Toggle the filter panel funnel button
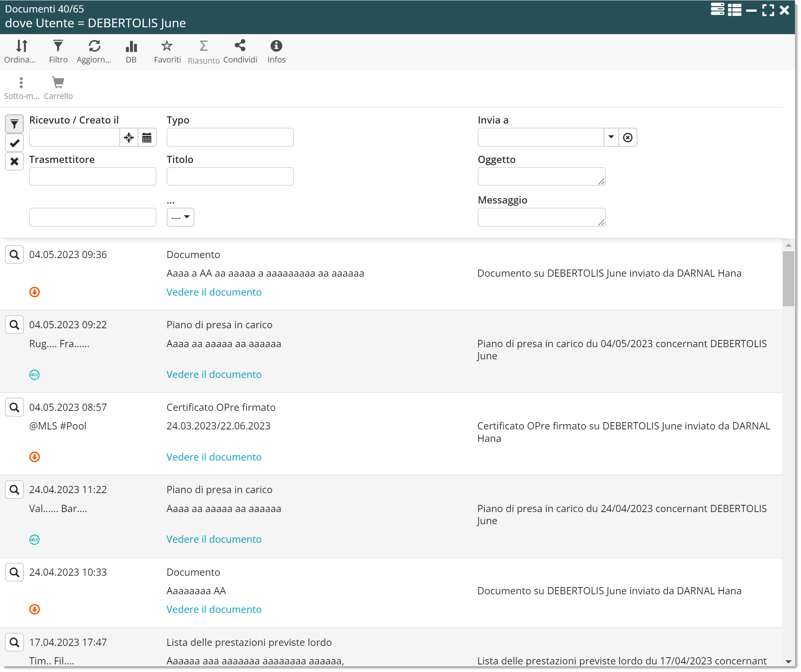Viewport: 801px width, 672px height. point(14,124)
